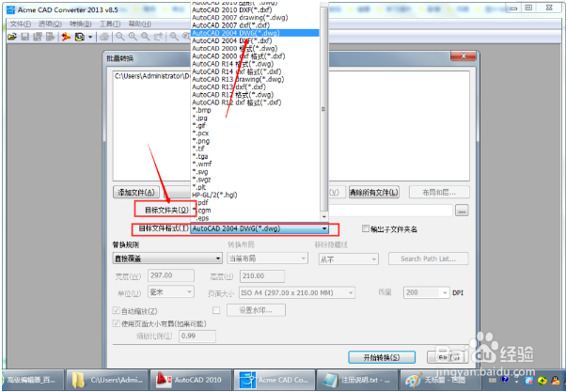The width and height of the screenshot is (566, 392).
Task: Click the Save All stacked disks icon
Action: tap(38, 37)
